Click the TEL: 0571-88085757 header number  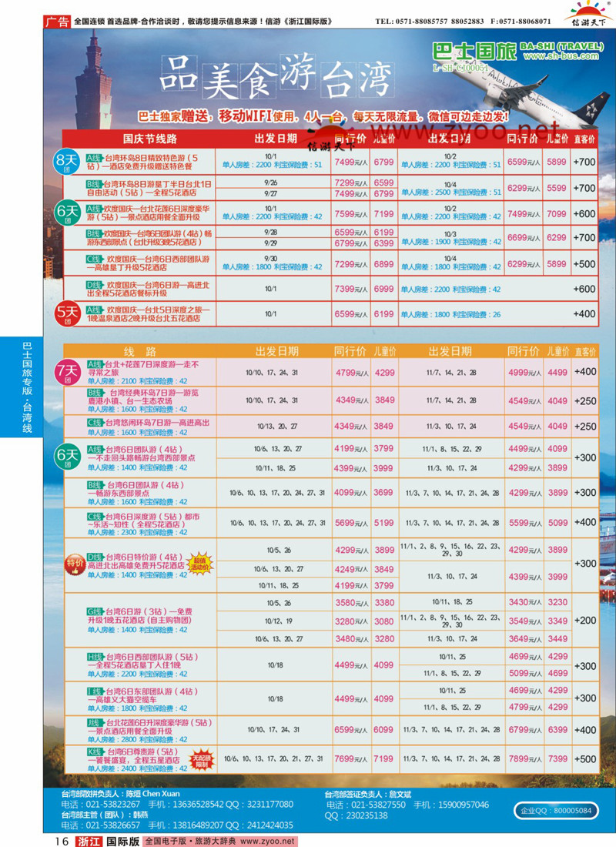tap(412, 22)
